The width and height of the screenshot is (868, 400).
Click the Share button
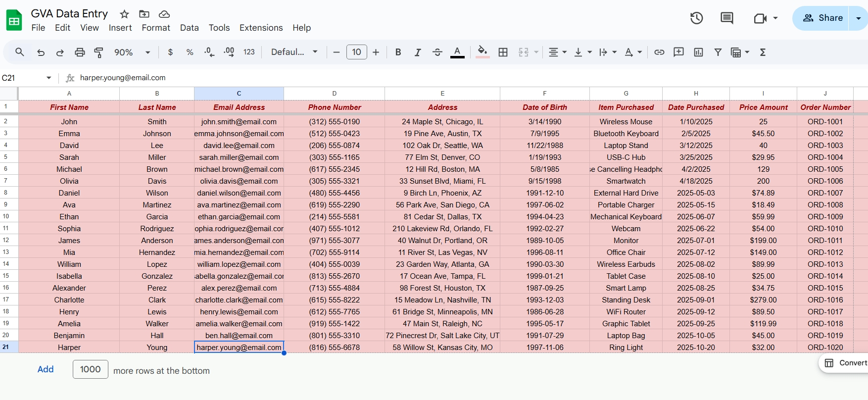click(x=822, y=18)
